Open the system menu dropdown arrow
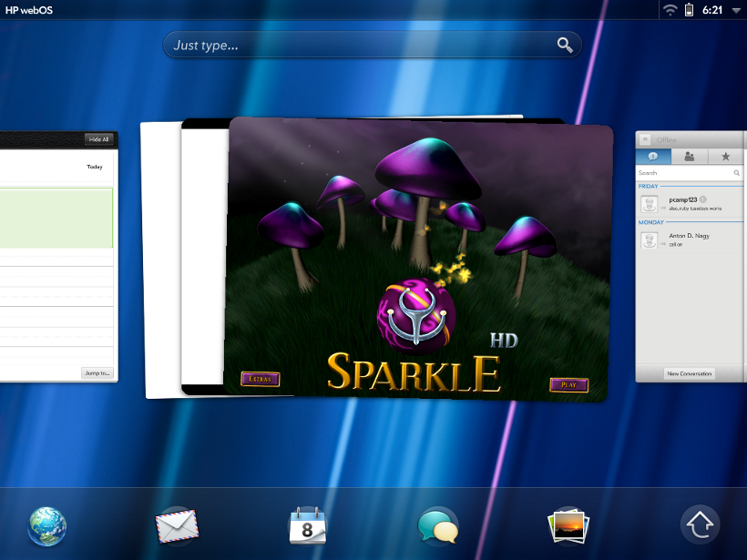The image size is (747, 560). click(x=736, y=11)
